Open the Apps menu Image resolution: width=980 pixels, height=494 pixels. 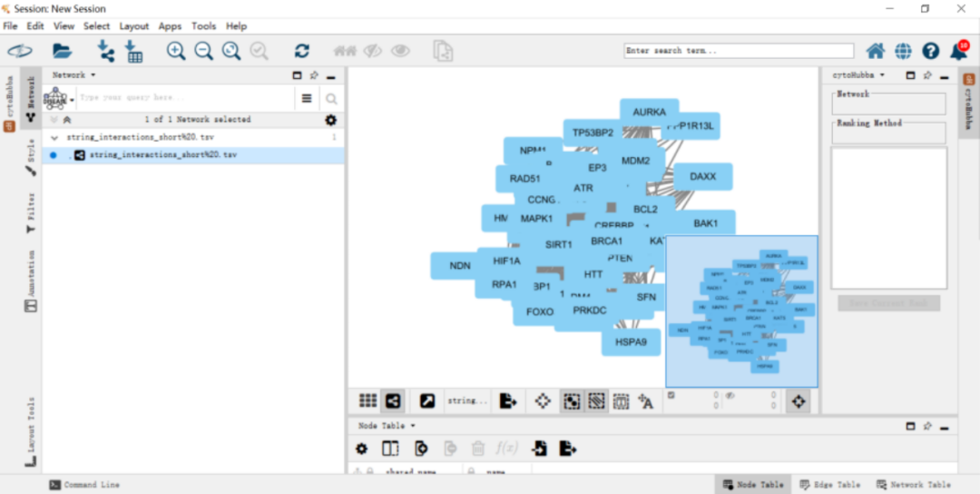coord(170,26)
